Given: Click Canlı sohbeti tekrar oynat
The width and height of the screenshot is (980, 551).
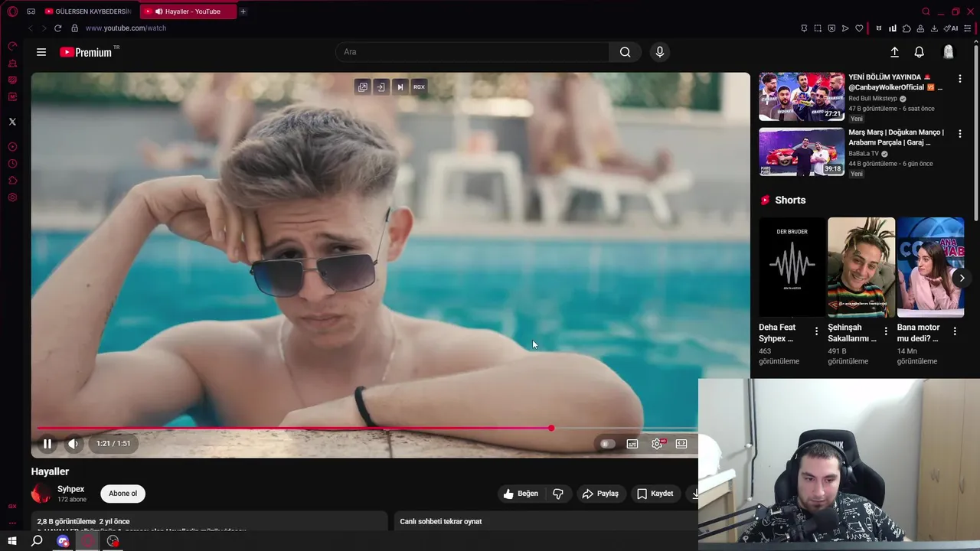Looking at the screenshot, I should point(441,522).
